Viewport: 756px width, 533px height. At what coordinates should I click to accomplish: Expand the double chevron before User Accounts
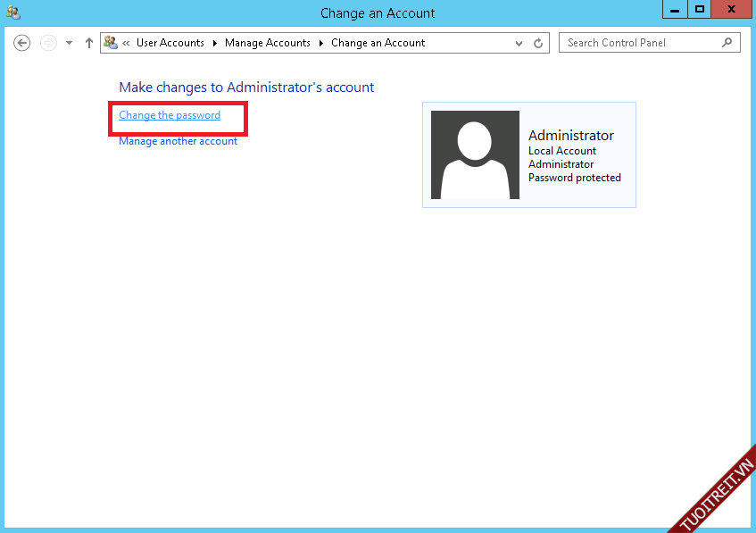127,43
